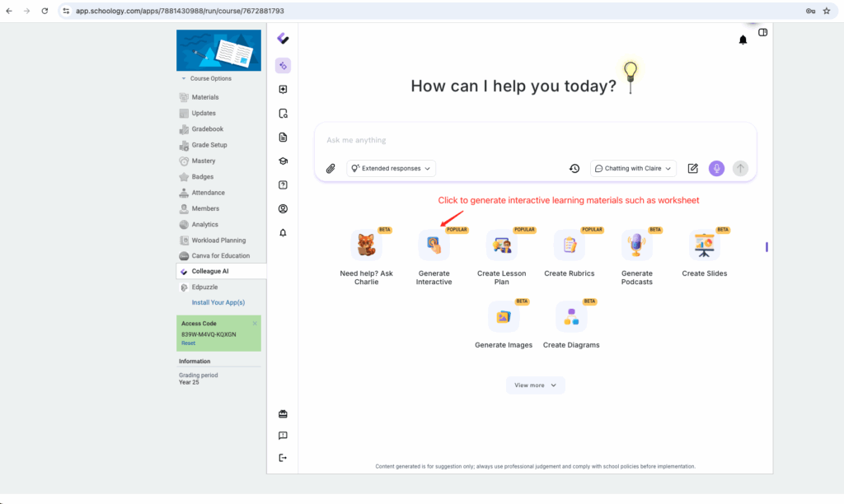
Task: Click the Reset access code link
Action: click(x=188, y=343)
